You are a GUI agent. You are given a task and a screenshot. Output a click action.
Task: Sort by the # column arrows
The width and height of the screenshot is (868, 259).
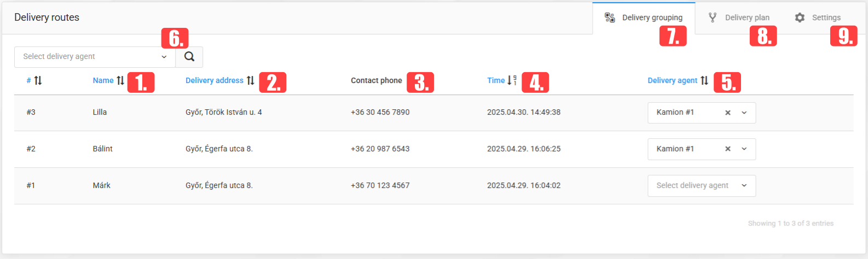click(38, 80)
